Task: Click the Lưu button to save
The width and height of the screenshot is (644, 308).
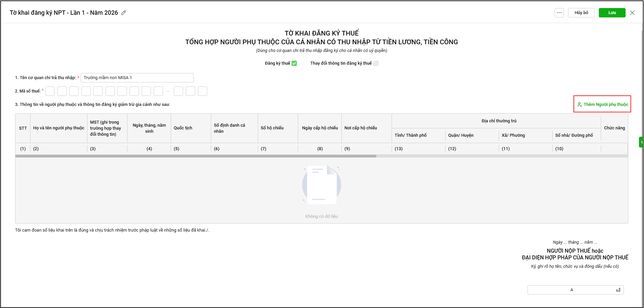Action: 612,13
